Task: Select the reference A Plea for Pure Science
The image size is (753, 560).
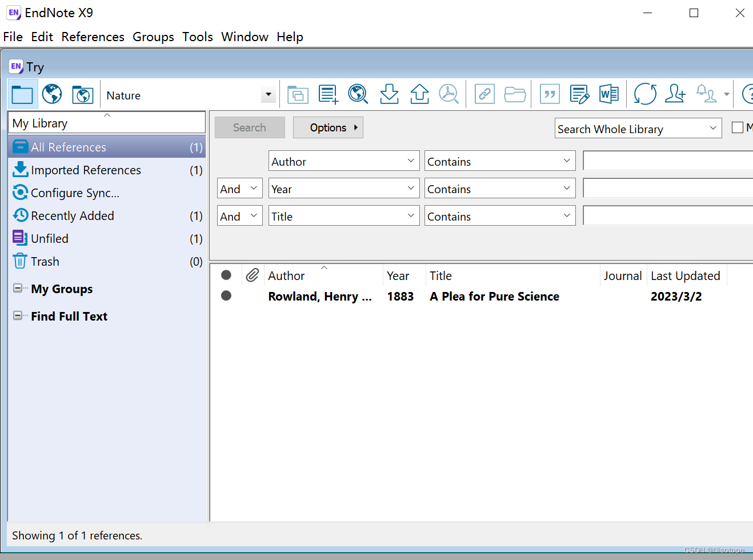Action: tap(494, 296)
